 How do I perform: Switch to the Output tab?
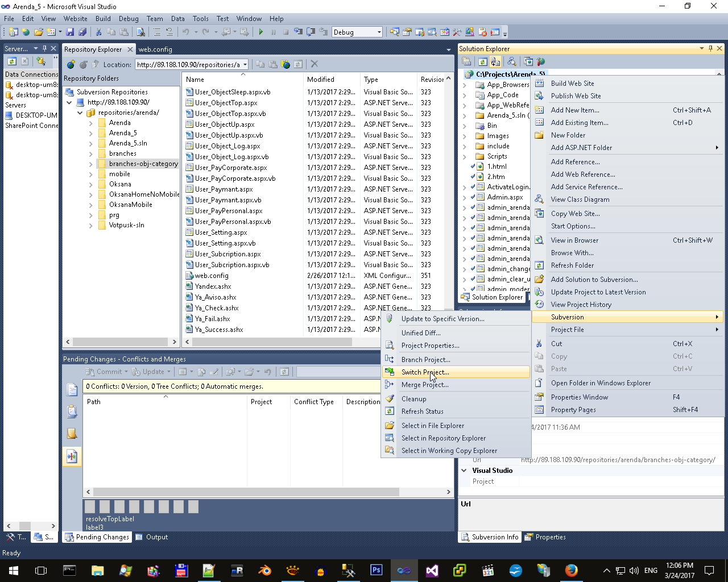(x=152, y=537)
